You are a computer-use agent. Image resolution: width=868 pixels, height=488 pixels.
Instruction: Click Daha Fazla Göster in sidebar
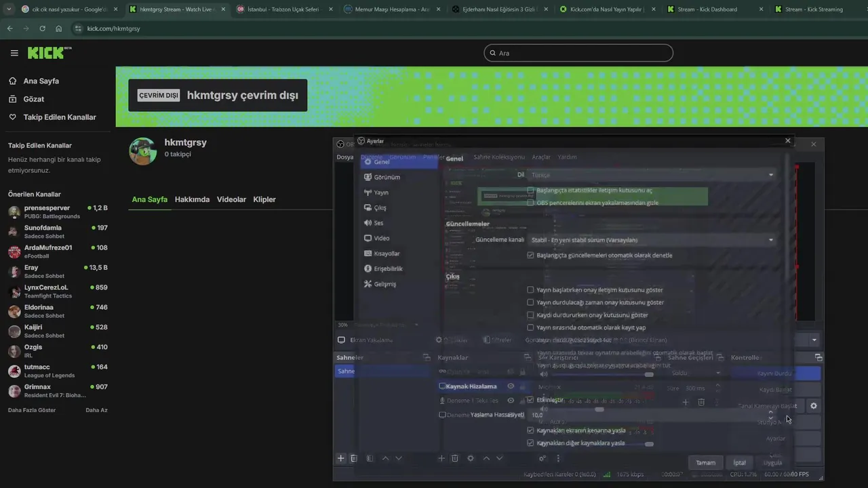click(32, 410)
